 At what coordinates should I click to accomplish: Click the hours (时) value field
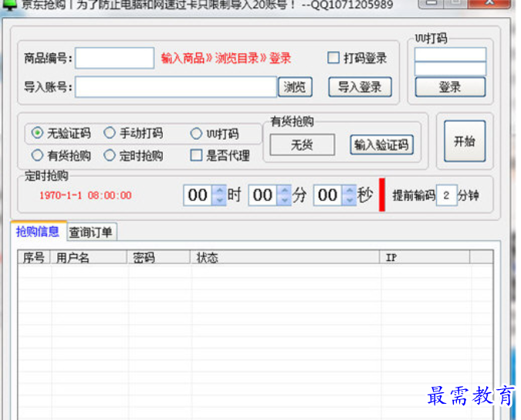198,195
